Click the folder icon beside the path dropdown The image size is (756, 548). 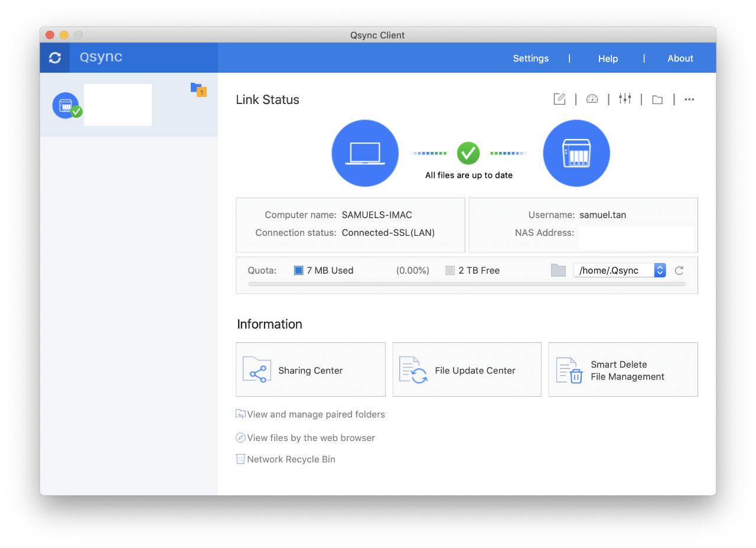(558, 270)
